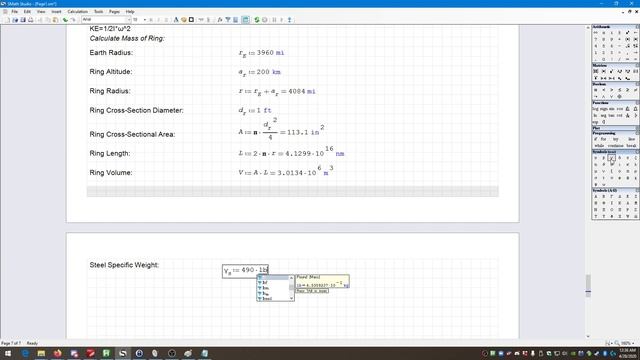The width and height of the screenshot is (640, 360).
Task: Click inside the Steel Specific Weight equation box
Action: (x=245, y=271)
